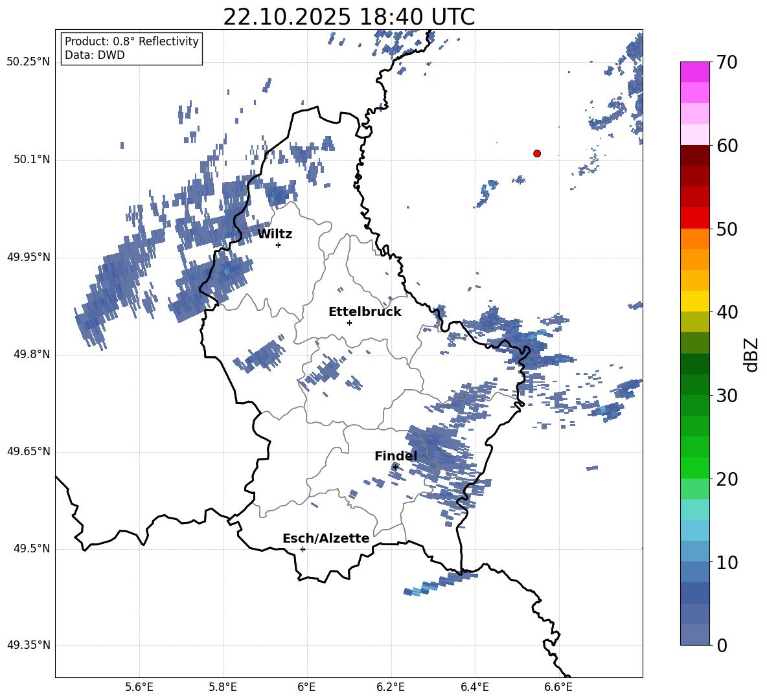The height and width of the screenshot is (700, 767).
Task: Click the 40 dBZ colorbar tick label
Action: click(727, 312)
